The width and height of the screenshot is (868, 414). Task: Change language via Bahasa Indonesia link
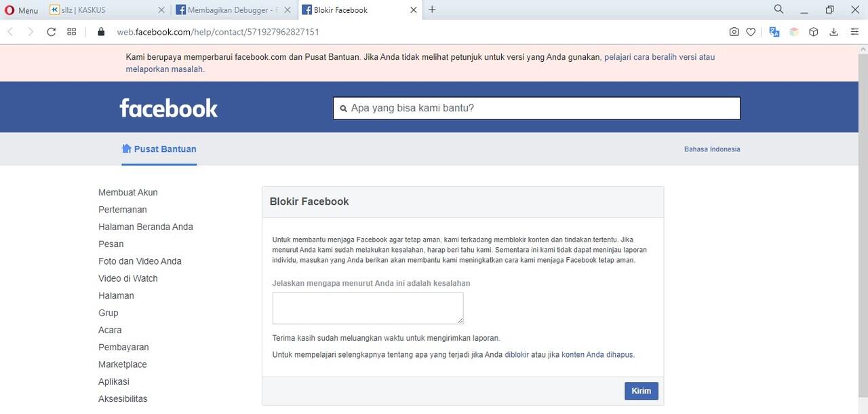pyautogui.click(x=712, y=149)
